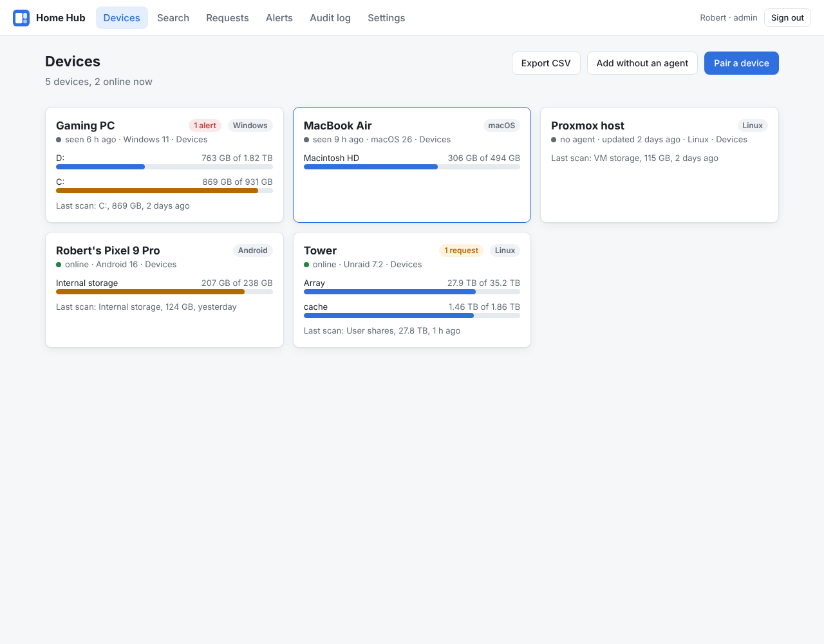Switch to the Requests tab

[x=227, y=18]
